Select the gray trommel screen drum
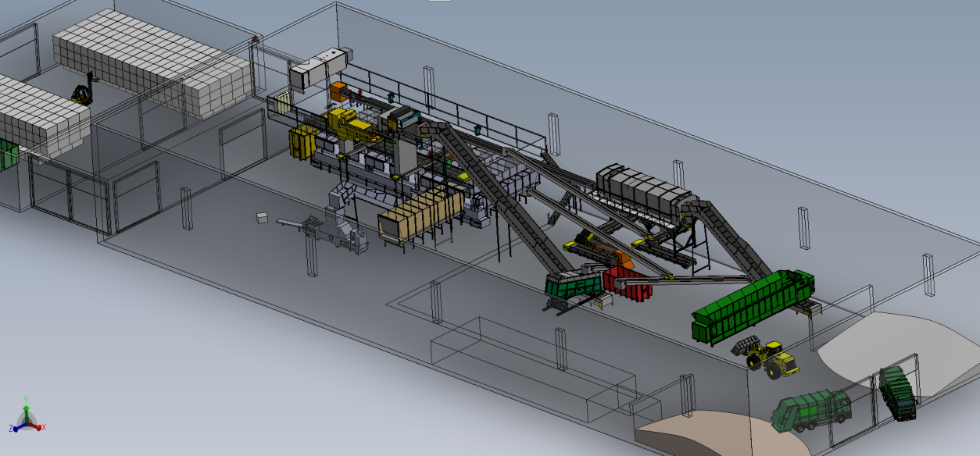Image resolution: width=980 pixels, height=456 pixels. [x=643, y=190]
